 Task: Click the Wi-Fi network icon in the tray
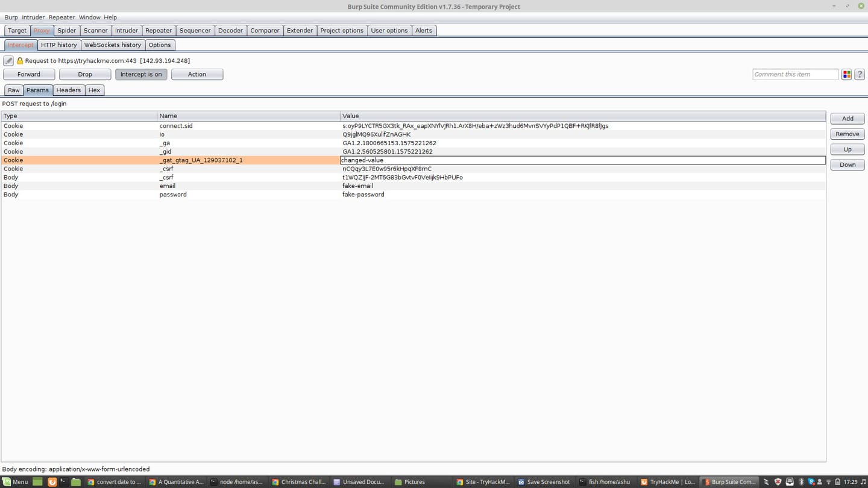(x=828, y=482)
